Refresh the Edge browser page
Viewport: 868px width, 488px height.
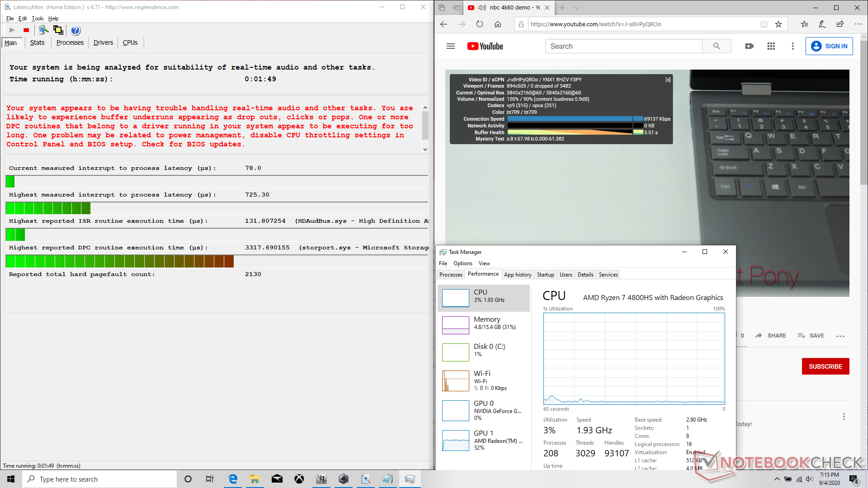(480, 24)
